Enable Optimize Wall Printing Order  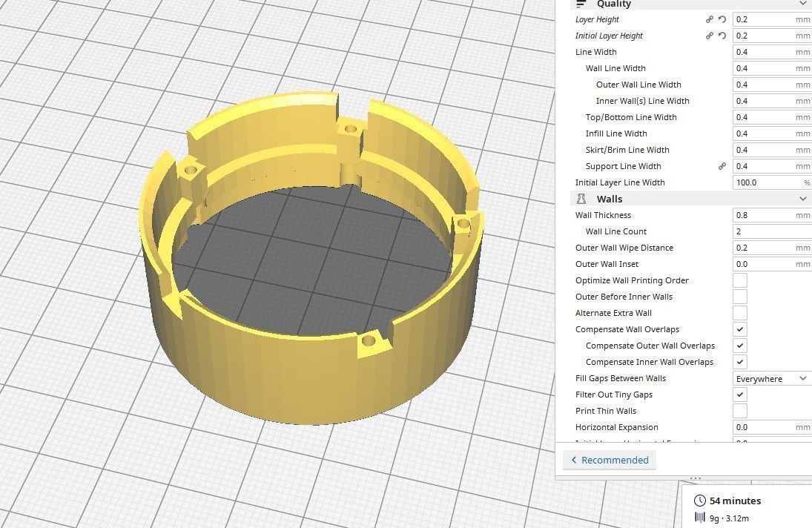click(739, 280)
